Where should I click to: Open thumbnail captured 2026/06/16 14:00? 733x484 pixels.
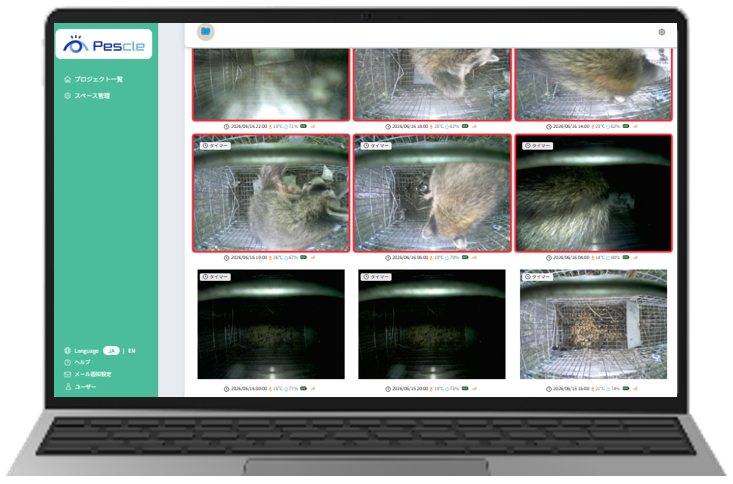click(594, 84)
